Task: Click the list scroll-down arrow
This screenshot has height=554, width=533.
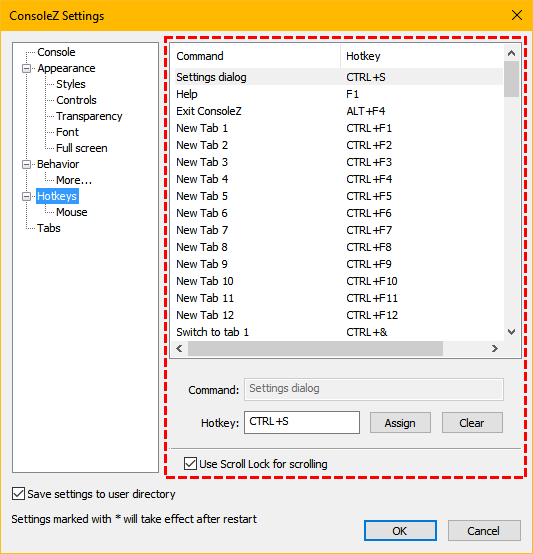Action: pyautogui.click(x=511, y=332)
